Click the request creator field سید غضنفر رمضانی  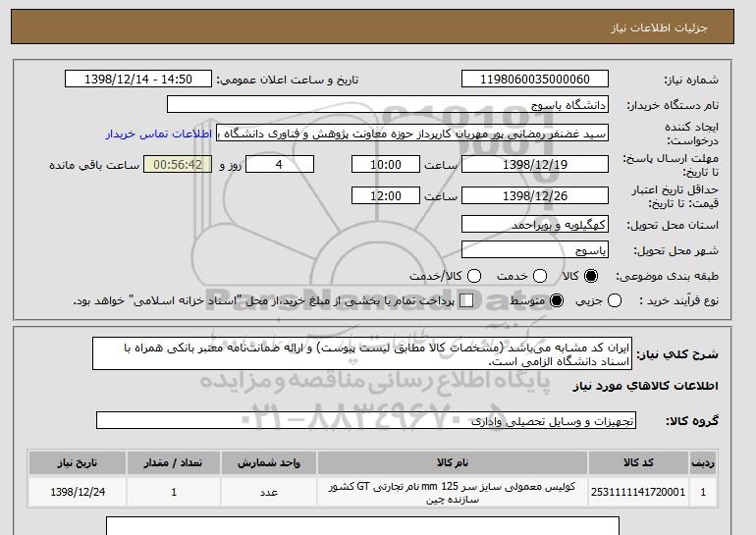pyautogui.click(x=412, y=134)
